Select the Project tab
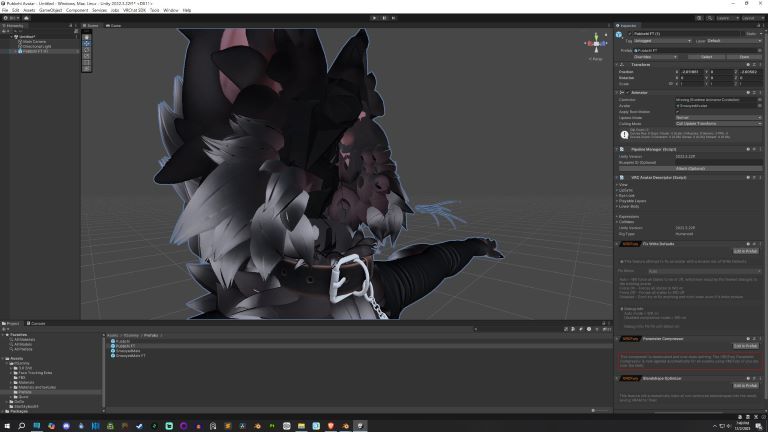The width and height of the screenshot is (768, 432). pos(11,323)
